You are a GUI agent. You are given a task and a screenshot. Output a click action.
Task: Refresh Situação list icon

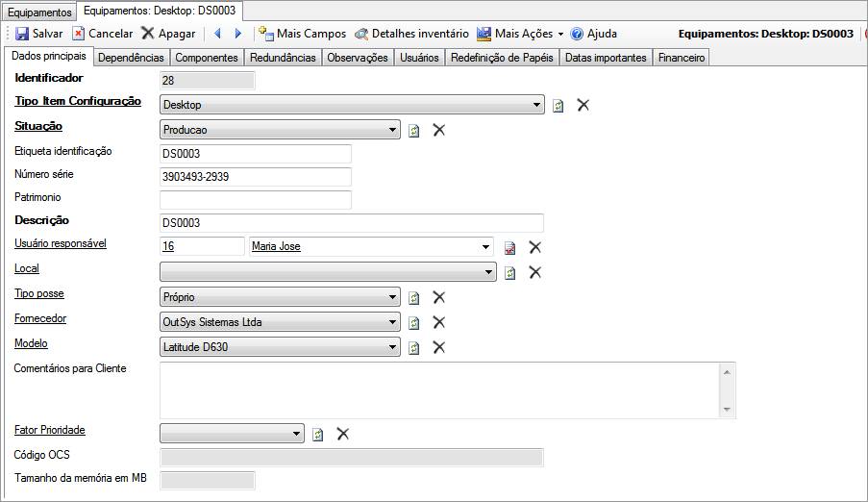point(413,130)
